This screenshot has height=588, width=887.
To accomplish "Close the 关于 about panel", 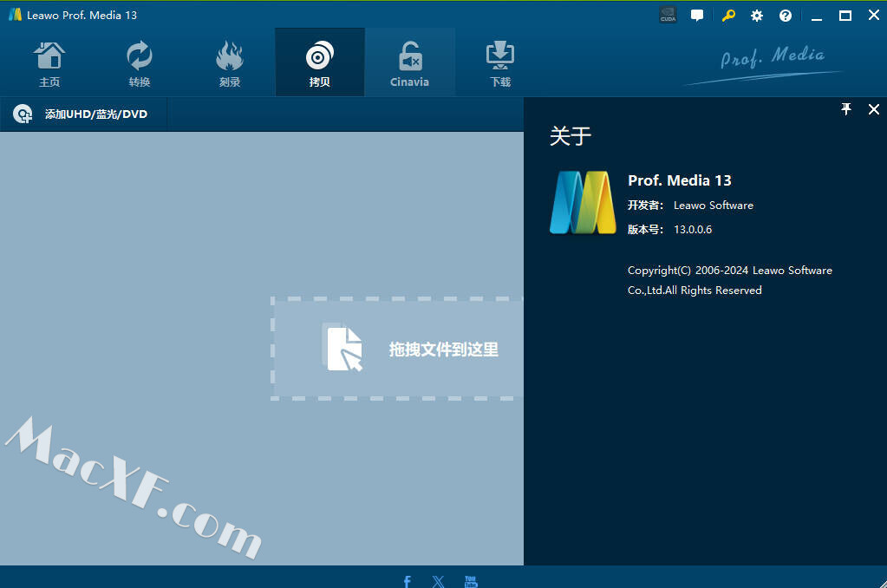I will click(x=873, y=109).
